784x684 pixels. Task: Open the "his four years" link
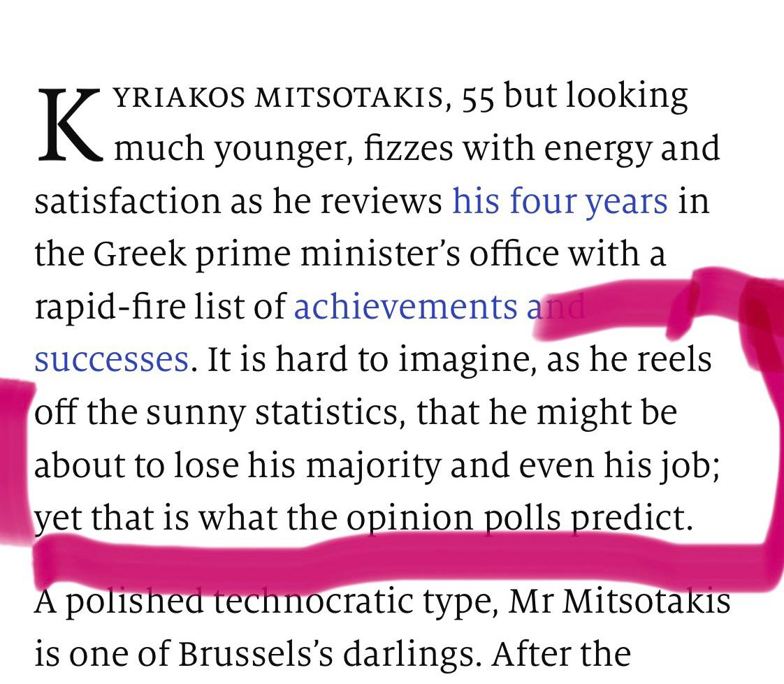point(560,201)
